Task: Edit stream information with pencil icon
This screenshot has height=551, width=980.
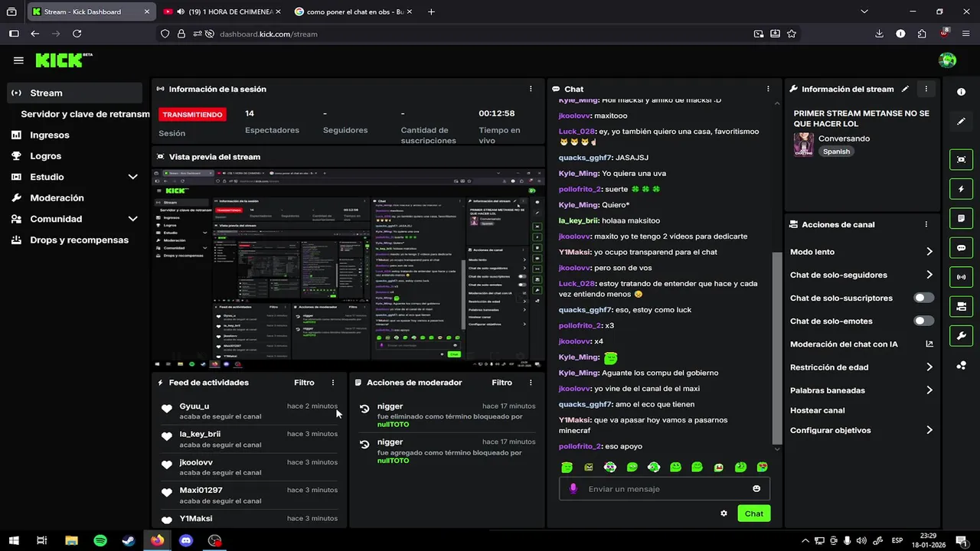Action: click(x=905, y=89)
